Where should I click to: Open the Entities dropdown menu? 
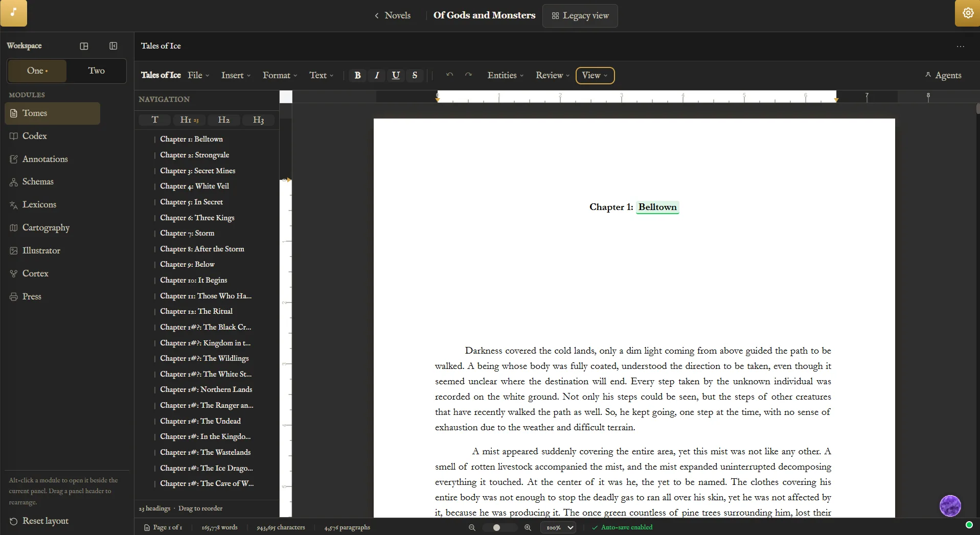505,75
